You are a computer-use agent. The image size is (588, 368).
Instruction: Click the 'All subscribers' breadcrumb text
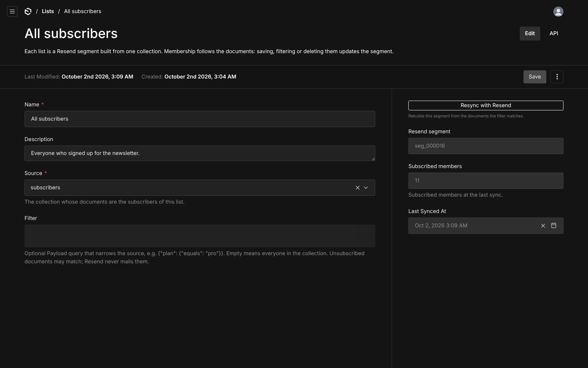(83, 11)
